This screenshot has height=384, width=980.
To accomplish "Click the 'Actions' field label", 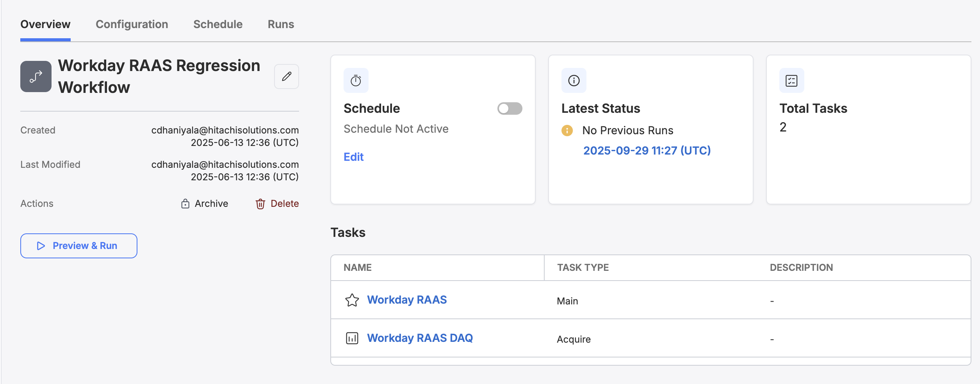I will [x=37, y=204].
